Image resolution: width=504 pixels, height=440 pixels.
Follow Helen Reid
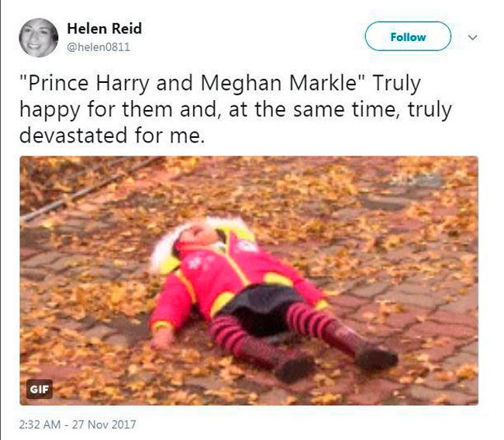[408, 36]
